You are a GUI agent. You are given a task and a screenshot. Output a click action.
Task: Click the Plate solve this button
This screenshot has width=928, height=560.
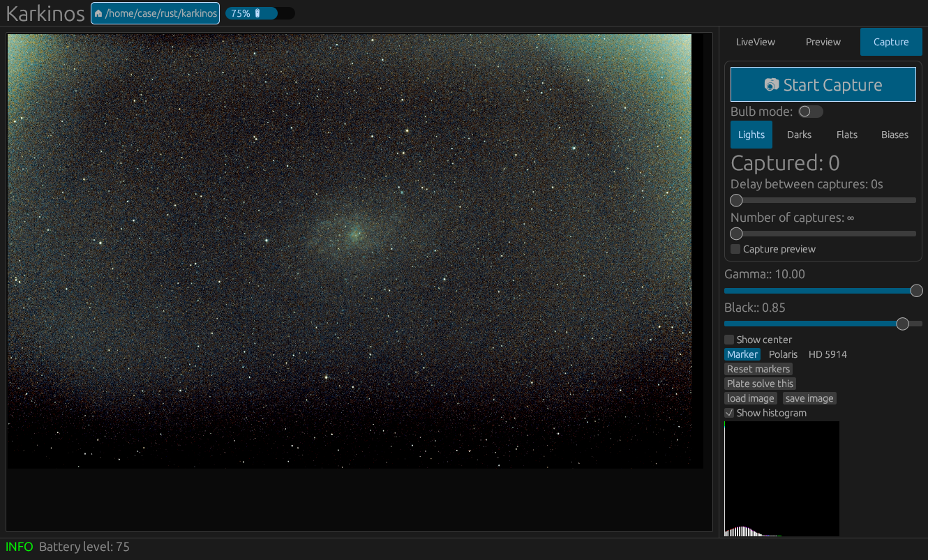click(x=760, y=384)
